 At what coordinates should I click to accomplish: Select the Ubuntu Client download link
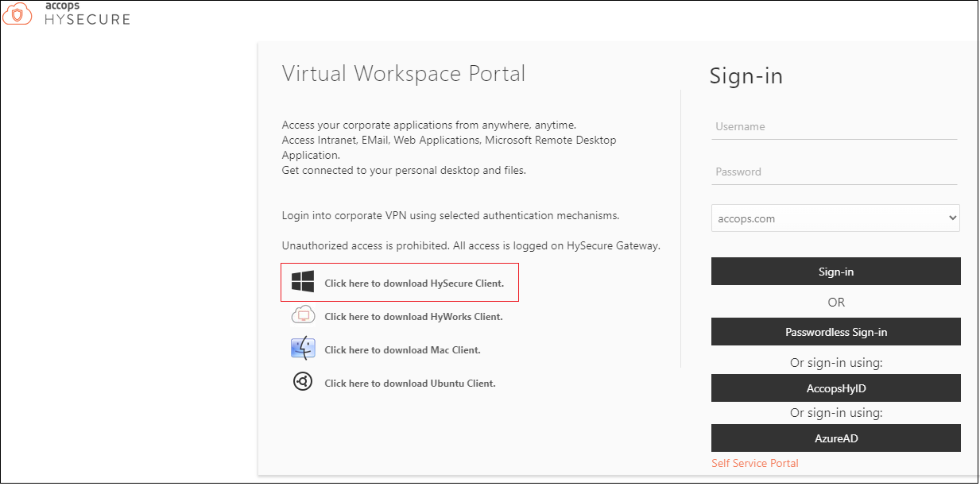409,384
